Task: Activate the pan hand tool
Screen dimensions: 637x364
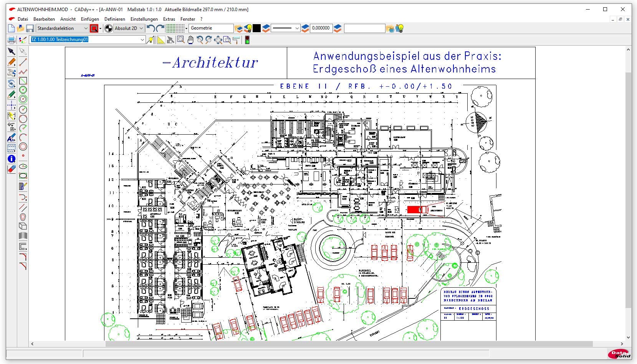Action: (190, 40)
